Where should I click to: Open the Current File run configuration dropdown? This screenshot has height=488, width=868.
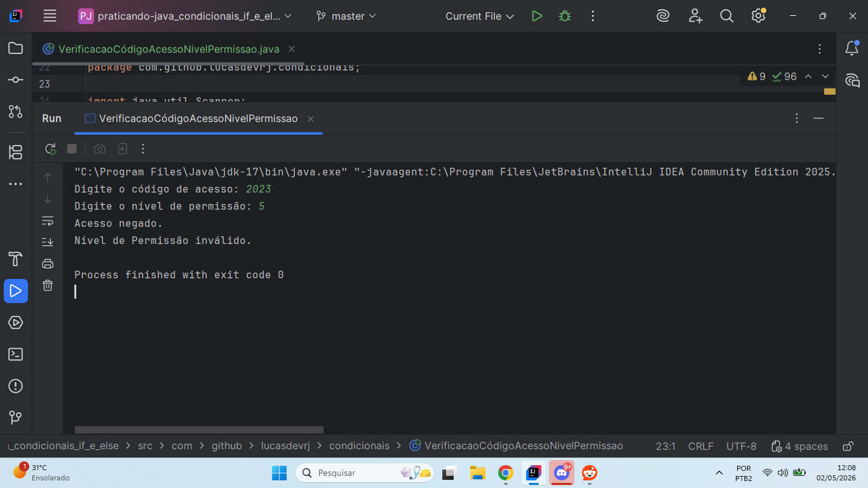pos(480,16)
